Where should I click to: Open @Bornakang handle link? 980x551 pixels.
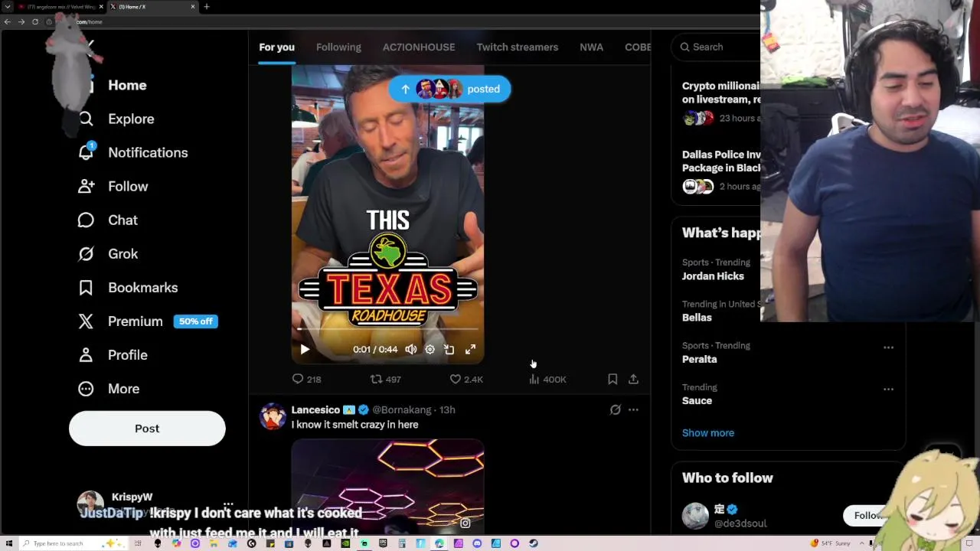[402, 409]
